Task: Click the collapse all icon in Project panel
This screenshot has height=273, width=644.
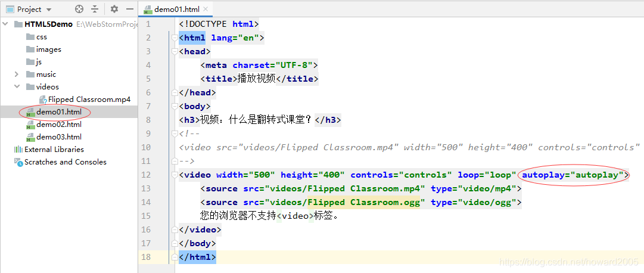Action: pos(95,9)
